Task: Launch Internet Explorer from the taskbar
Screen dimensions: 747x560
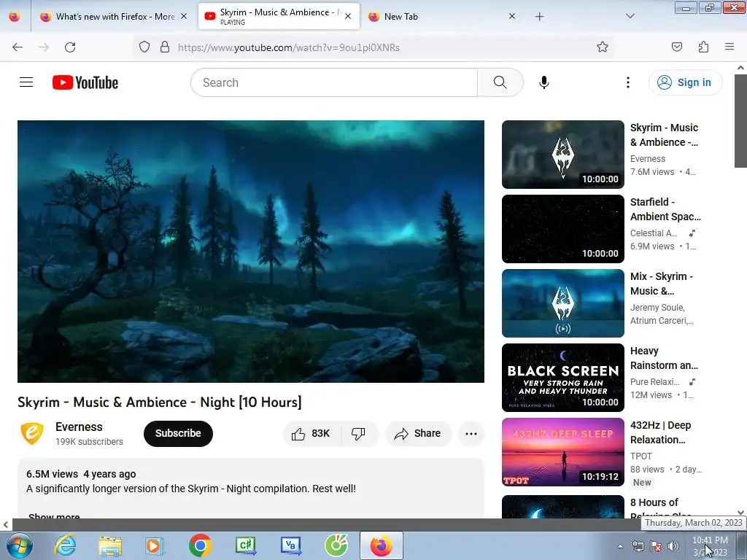Action: tap(65, 545)
